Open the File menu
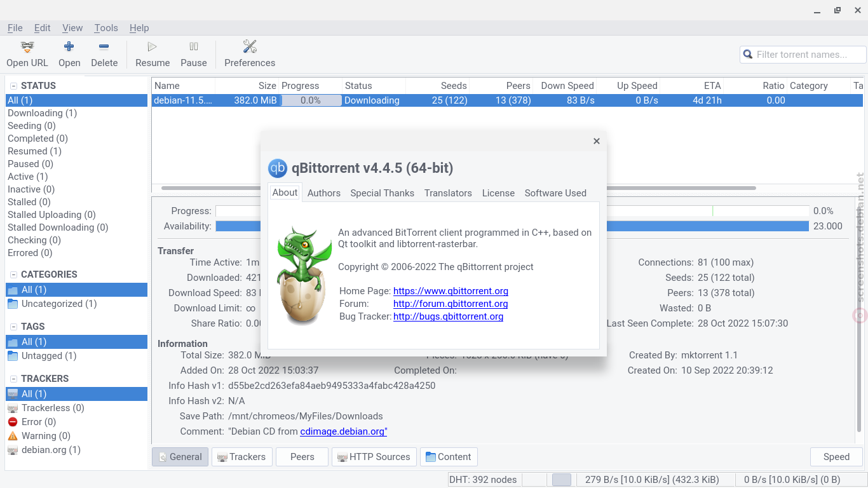Viewport: 868px width, 488px height. [15, 28]
